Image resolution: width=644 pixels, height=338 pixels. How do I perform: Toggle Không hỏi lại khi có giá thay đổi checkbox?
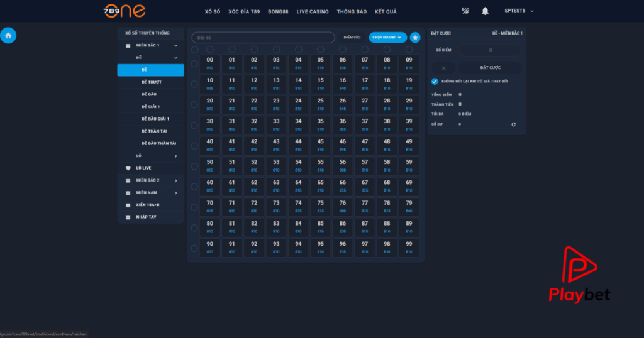click(435, 81)
